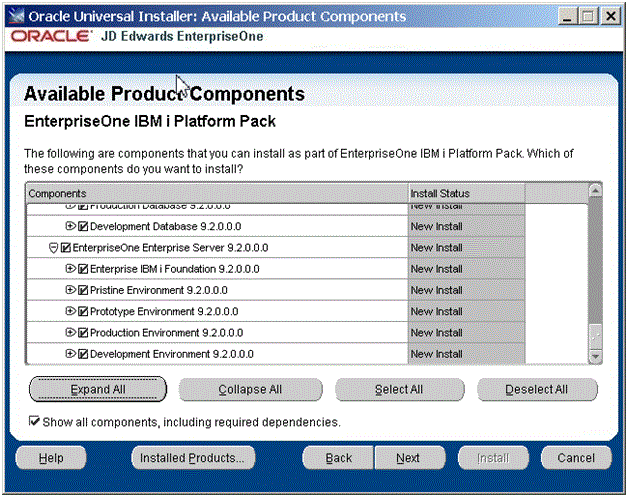Uncheck the Development Database 9.2.0.0.0 checkbox

coord(83,226)
